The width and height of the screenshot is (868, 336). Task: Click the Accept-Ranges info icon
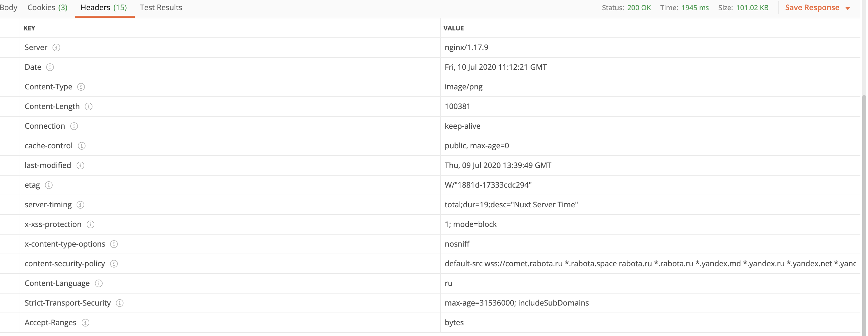(x=85, y=323)
